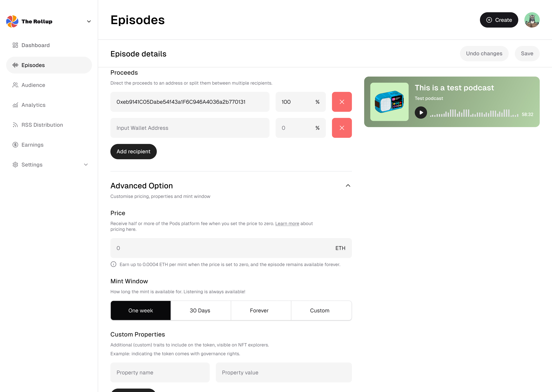Click the Earnings dollar icon
Viewport: 552px width, 392px height.
coord(15,145)
